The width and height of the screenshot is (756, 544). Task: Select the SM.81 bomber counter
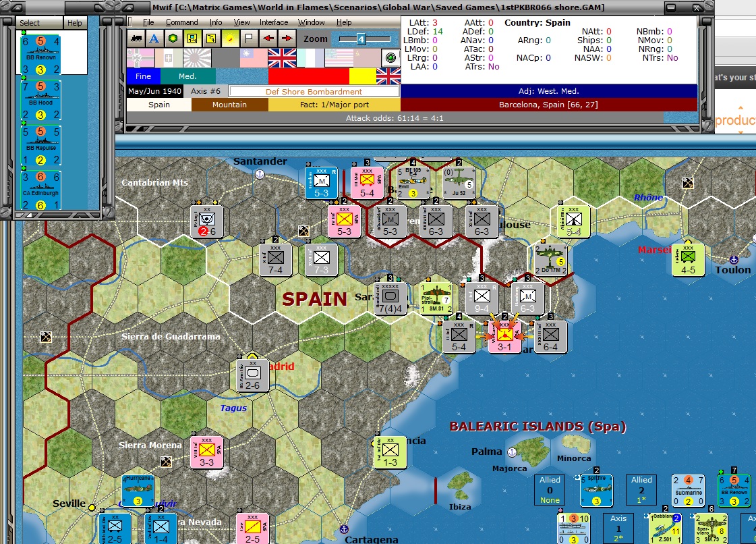tap(436, 298)
